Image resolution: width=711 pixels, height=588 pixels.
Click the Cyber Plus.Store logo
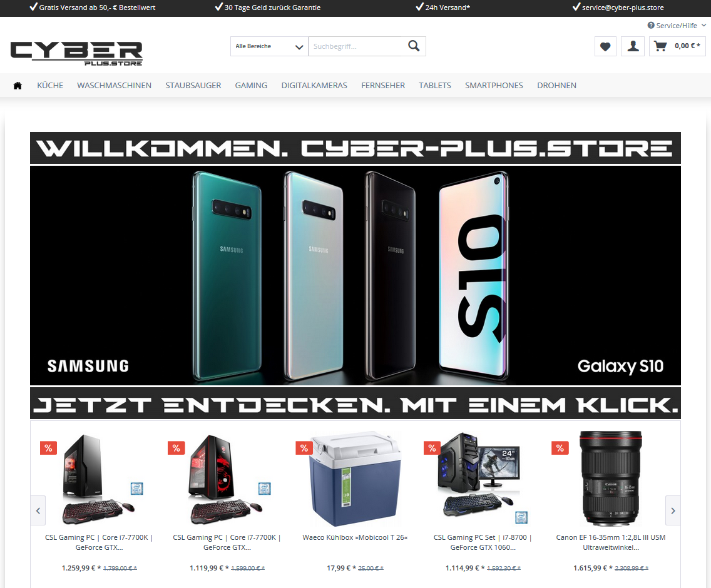pyautogui.click(x=76, y=54)
